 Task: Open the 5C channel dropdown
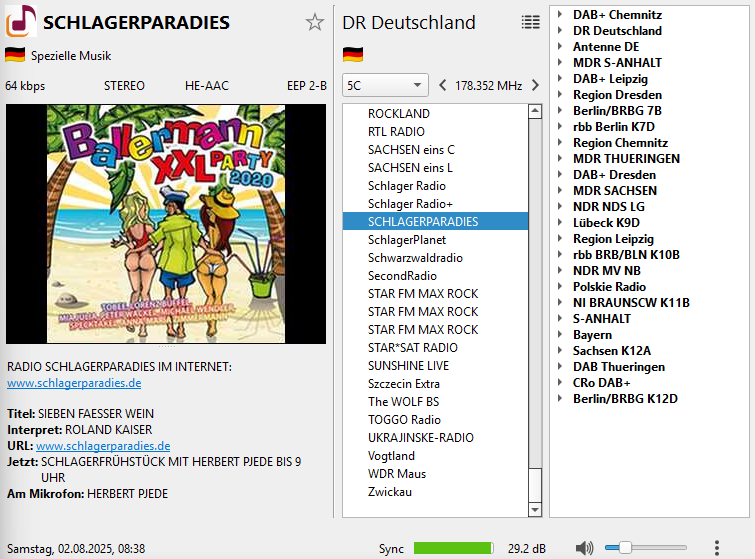click(385, 85)
